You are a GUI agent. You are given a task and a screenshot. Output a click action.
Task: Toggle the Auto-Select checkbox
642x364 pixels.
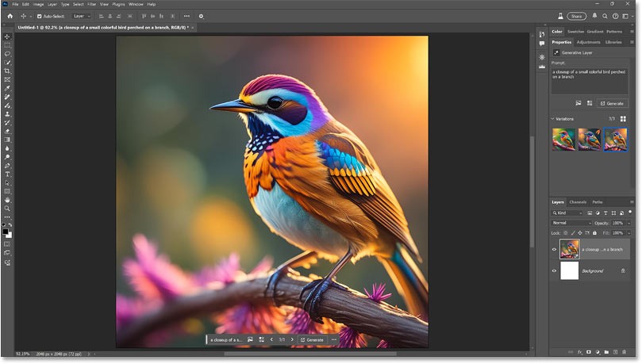[40, 16]
